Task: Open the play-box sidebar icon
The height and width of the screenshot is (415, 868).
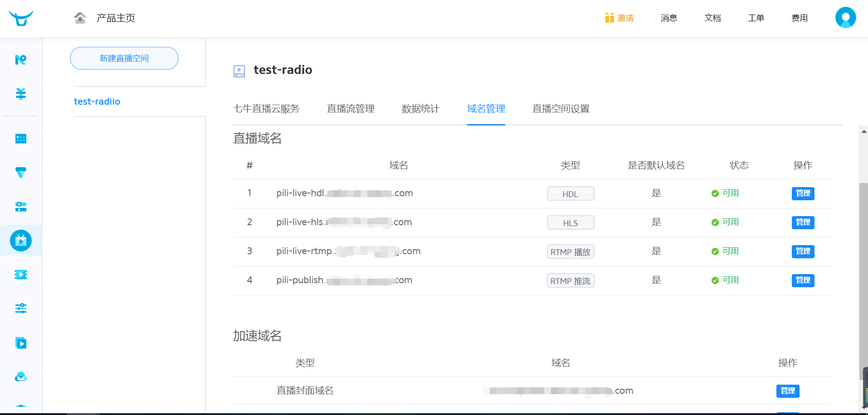Action: (21, 343)
